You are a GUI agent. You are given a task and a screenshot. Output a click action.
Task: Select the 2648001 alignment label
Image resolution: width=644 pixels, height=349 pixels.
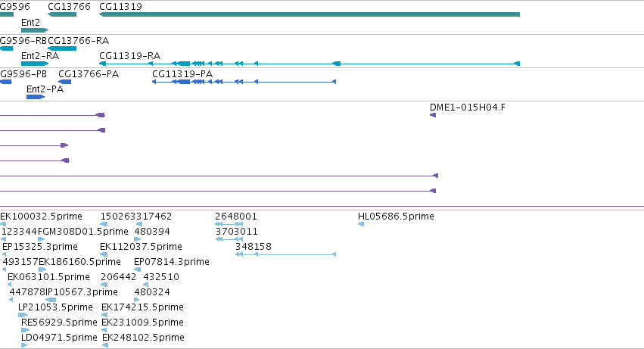[236, 217]
